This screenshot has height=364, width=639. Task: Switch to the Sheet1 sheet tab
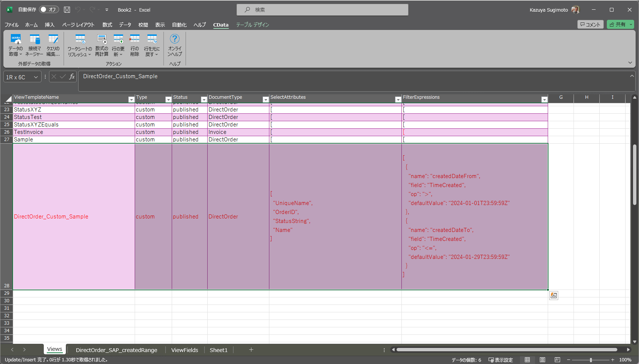[218, 350]
